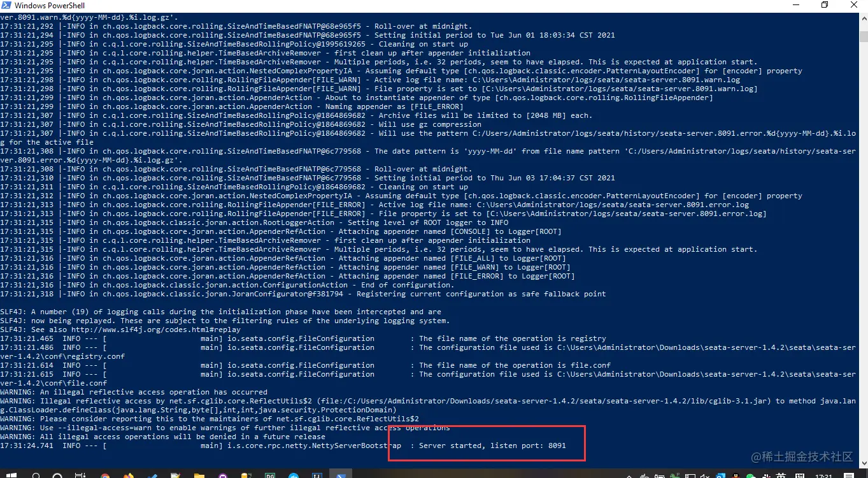Click "Archive files will be limited to [2048 MB] each."
Viewport: 868px width, 478px height.
(x=485, y=115)
